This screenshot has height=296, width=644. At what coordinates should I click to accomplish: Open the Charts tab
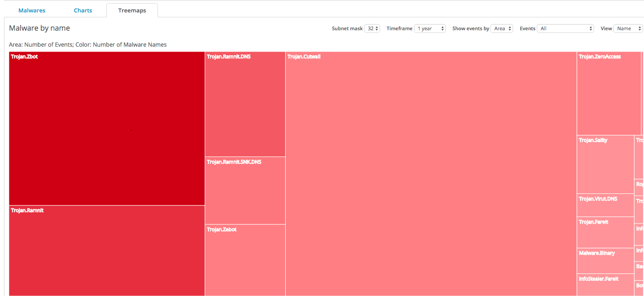(83, 10)
